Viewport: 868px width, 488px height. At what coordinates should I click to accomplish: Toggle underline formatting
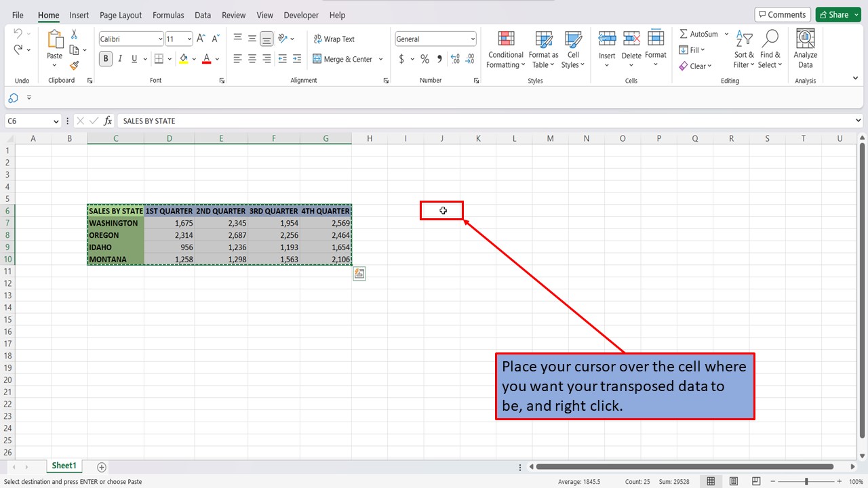[x=133, y=59]
